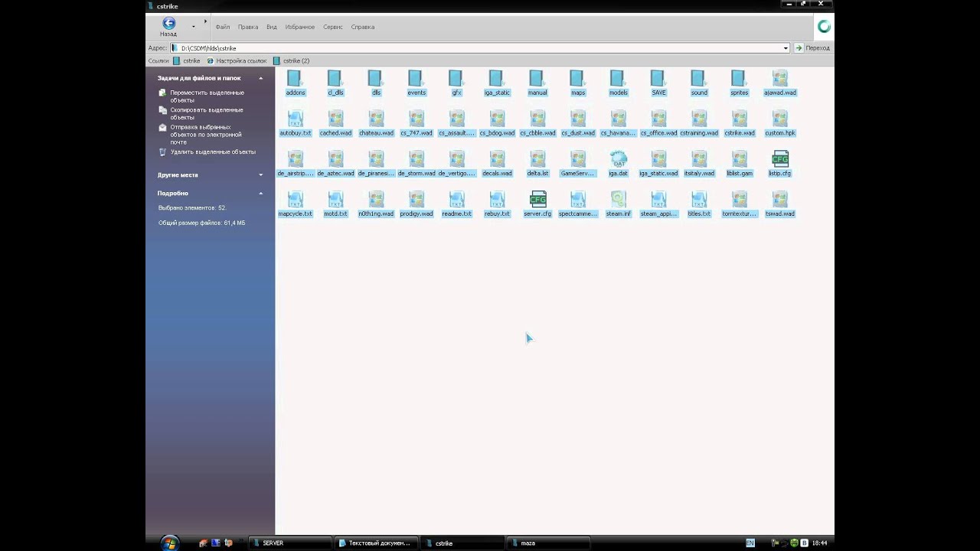Switch to 'Текстовый докумен...' taskbar window
The height and width of the screenshot is (551, 980).
pyautogui.click(x=377, y=543)
